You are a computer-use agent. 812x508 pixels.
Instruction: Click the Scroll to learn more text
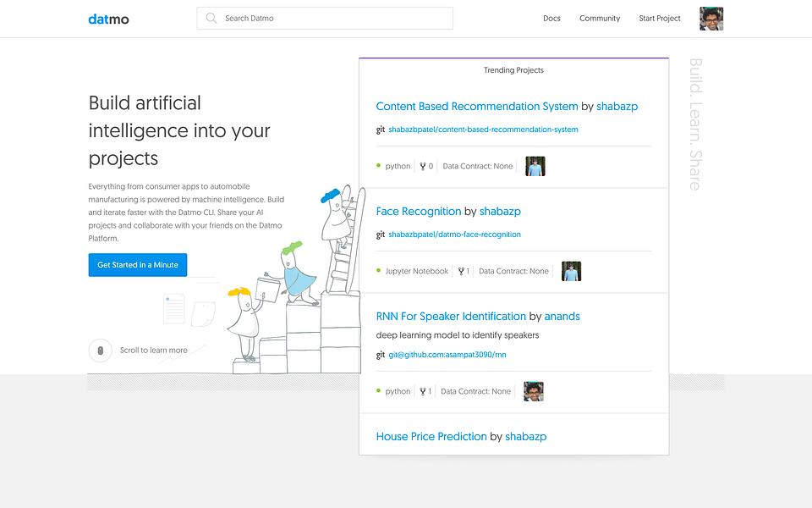(154, 351)
